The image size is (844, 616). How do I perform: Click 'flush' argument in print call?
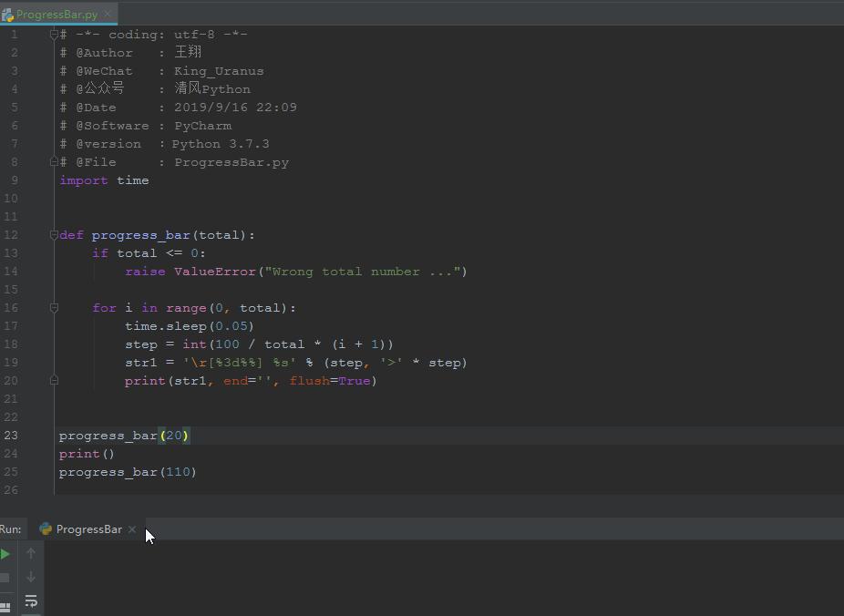[309, 381]
